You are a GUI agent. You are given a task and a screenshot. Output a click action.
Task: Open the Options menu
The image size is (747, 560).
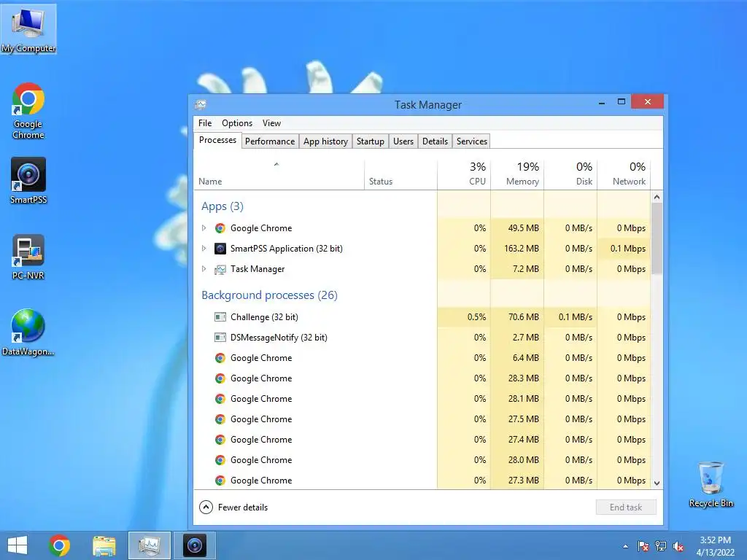237,122
